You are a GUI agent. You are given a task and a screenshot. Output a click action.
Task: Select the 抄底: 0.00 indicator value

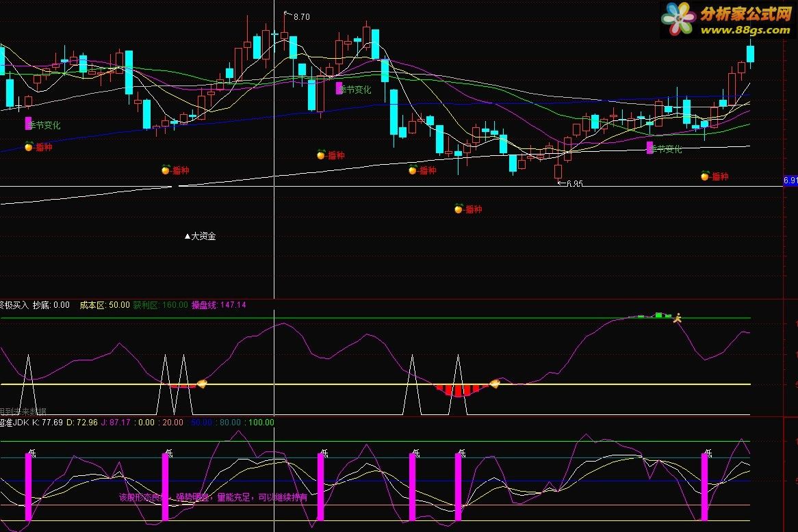[51, 305]
